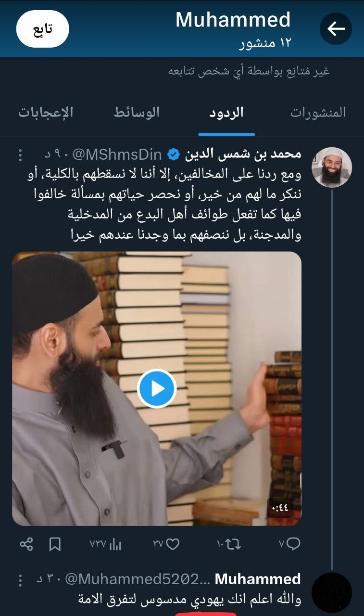Switch to the المنشورات tab
Screen dimensions: 364x616
[318, 113]
